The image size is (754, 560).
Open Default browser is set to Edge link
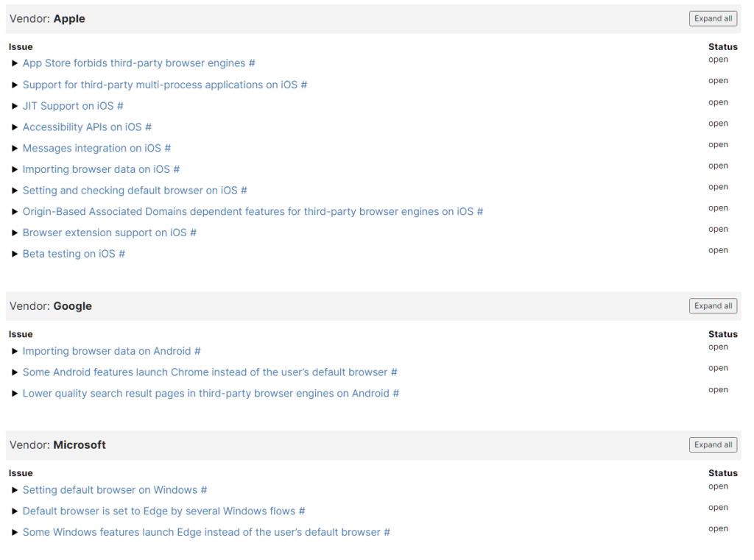click(x=158, y=511)
